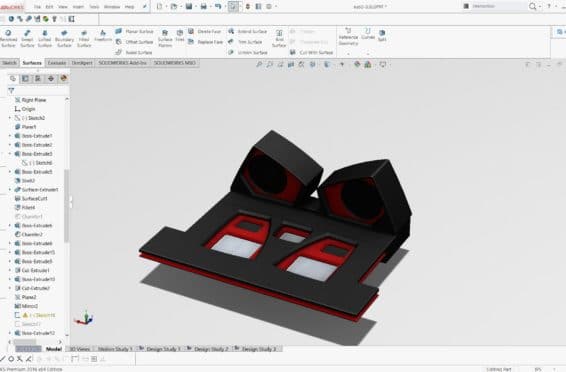
Task: Select the Trim Surface command
Action: [245, 42]
